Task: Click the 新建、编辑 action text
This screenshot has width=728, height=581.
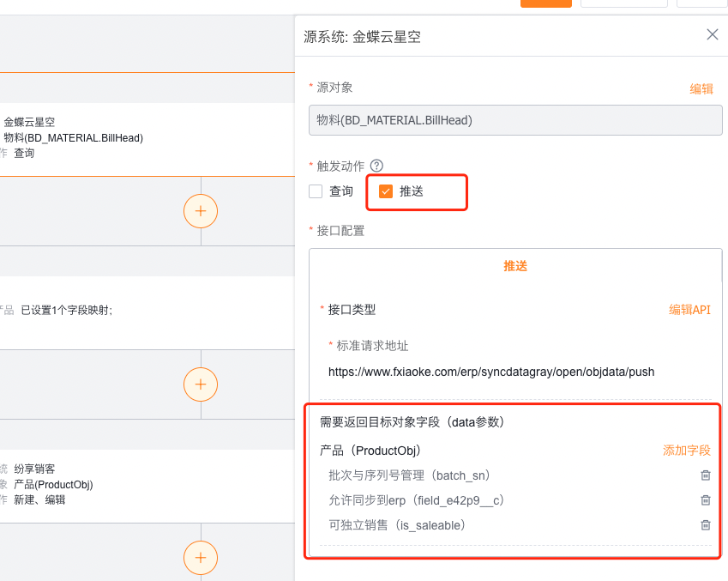Action: [39, 500]
